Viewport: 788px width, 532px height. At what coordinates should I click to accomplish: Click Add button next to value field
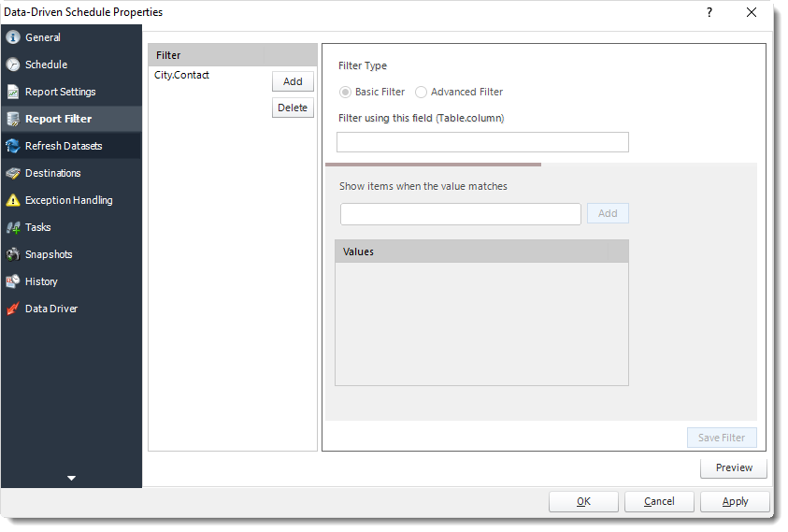click(x=608, y=213)
